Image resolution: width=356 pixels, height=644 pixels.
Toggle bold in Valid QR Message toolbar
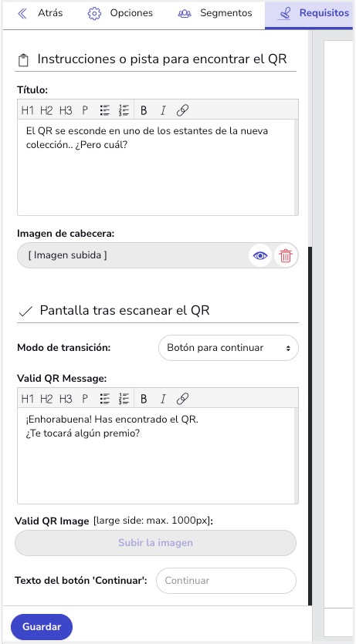(x=144, y=399)
